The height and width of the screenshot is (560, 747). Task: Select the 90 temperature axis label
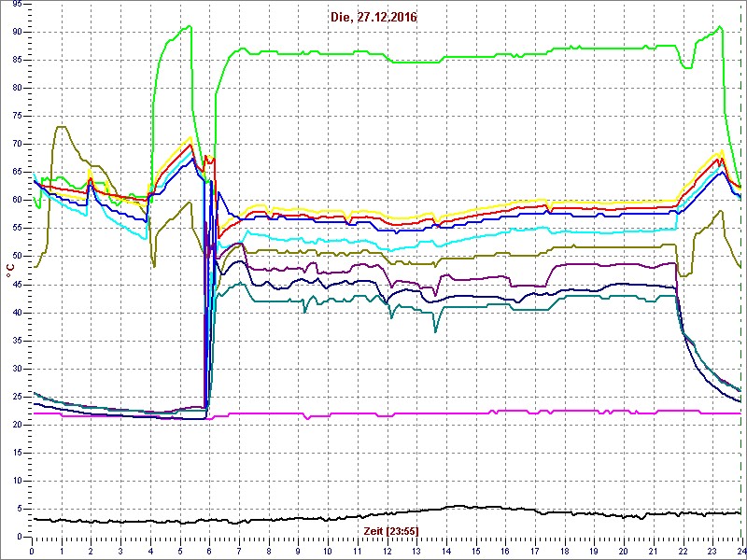coord(17,32)
